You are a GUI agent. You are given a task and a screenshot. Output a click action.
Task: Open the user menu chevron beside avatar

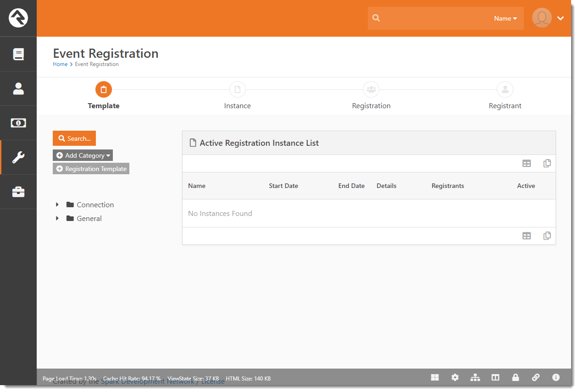(560, 18)
